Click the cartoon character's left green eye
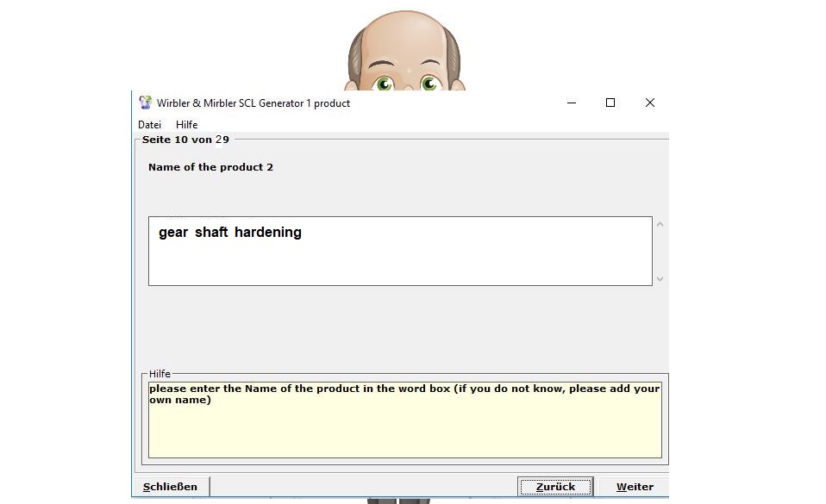This screenshot has height=504, width=826. coord(384,84)
